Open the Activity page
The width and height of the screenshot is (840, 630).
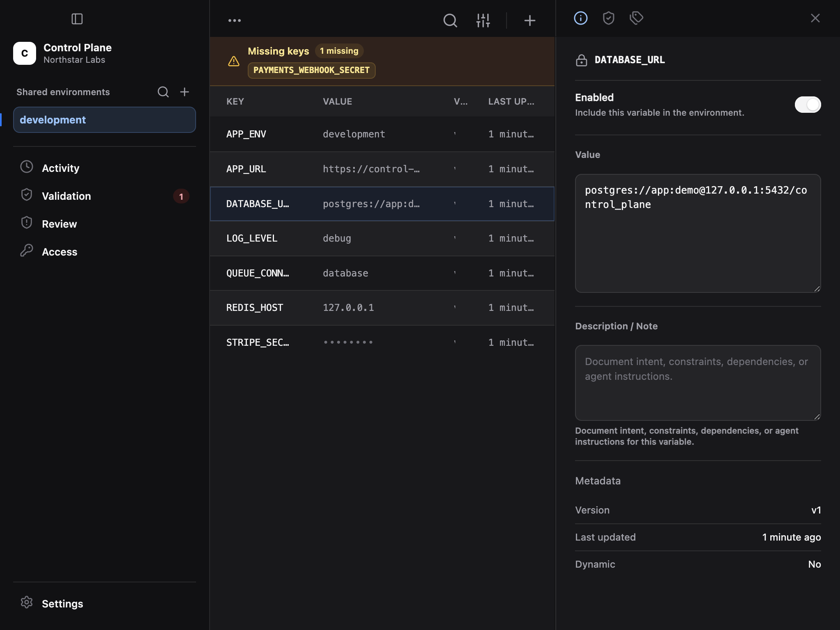click(105, 168)
